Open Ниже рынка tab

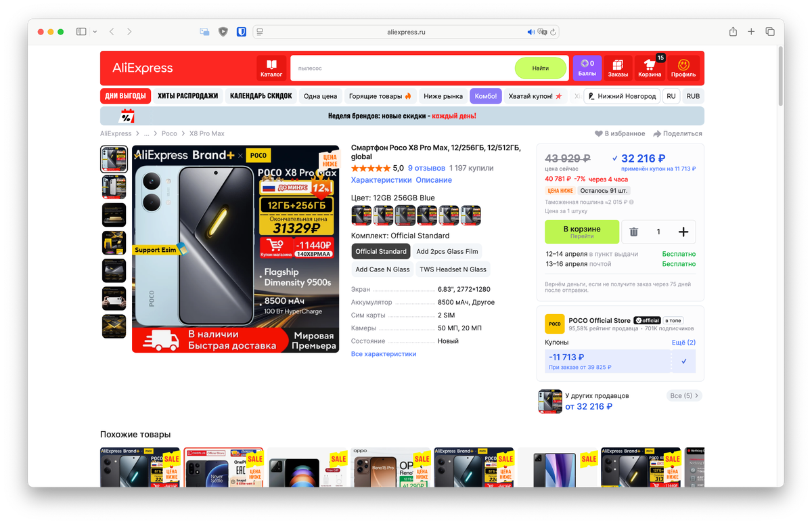443,96
